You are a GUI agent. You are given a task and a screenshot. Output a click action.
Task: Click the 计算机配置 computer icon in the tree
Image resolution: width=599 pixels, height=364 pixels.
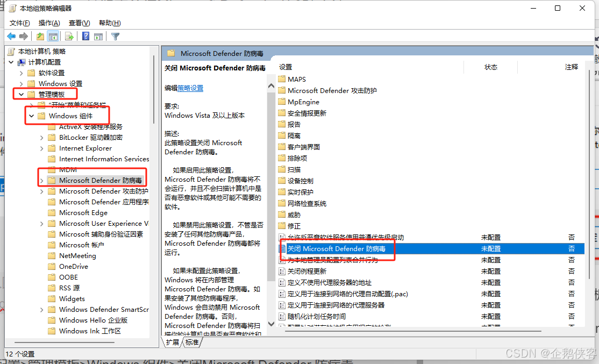pyautogui.click(x=22, y=62)
